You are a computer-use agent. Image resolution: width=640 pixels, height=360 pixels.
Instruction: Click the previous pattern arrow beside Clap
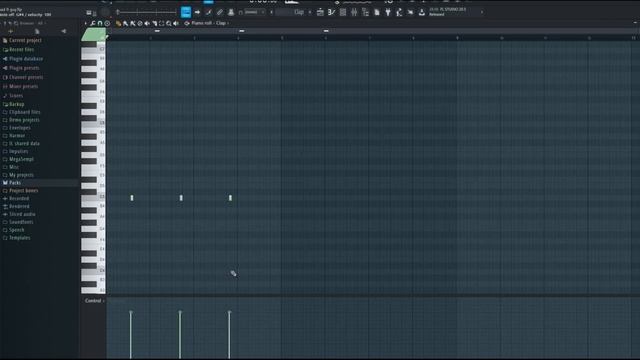point(271,12)
